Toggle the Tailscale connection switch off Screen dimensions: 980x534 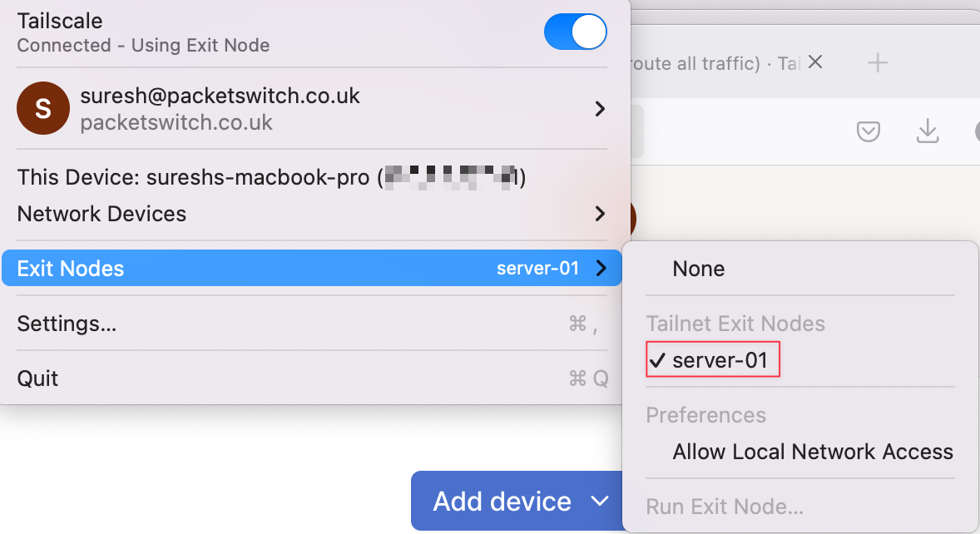click(x=576, y=32)
